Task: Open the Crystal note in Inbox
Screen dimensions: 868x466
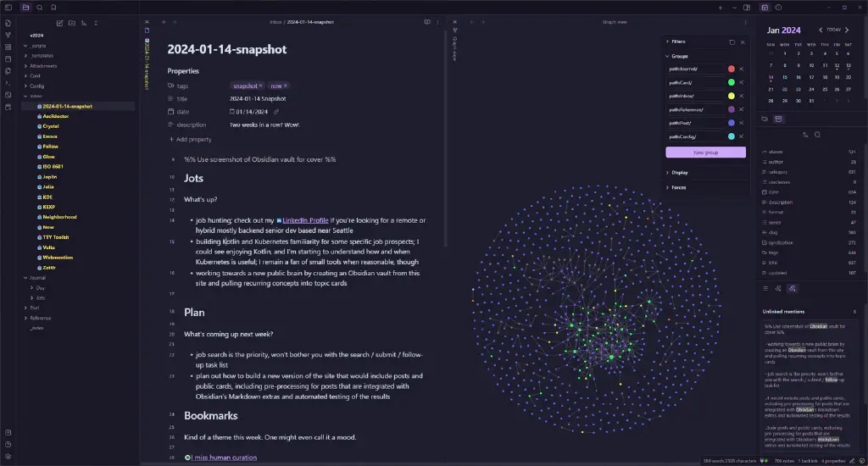Action: pyautogui.click(x=50, y=126)
